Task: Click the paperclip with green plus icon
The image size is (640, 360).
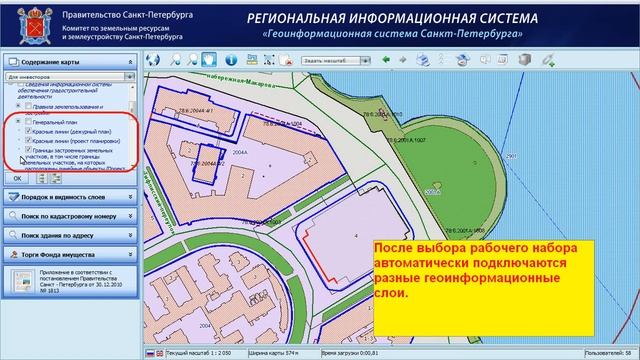Action: pos(548,60)
